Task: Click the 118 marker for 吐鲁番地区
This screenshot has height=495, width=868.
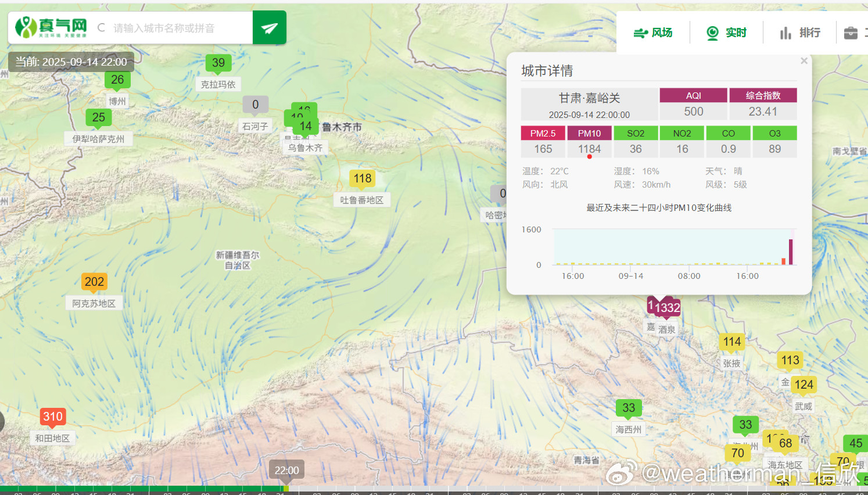Action: [363, 178]
